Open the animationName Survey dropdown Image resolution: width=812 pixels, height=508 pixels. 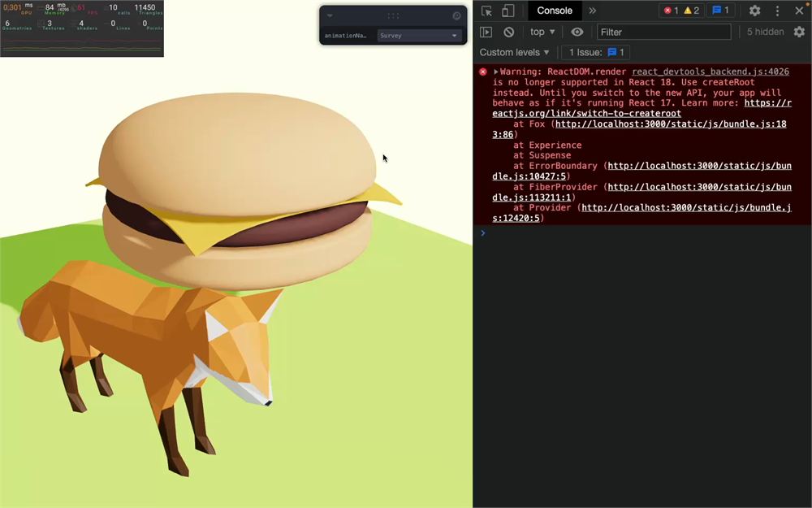point(419,36)
